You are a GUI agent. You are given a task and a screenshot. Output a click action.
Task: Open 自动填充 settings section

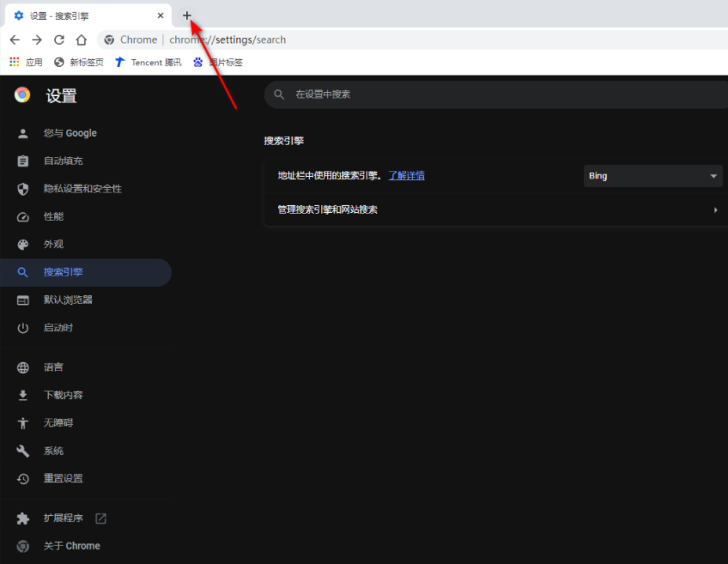click(87, 161)
